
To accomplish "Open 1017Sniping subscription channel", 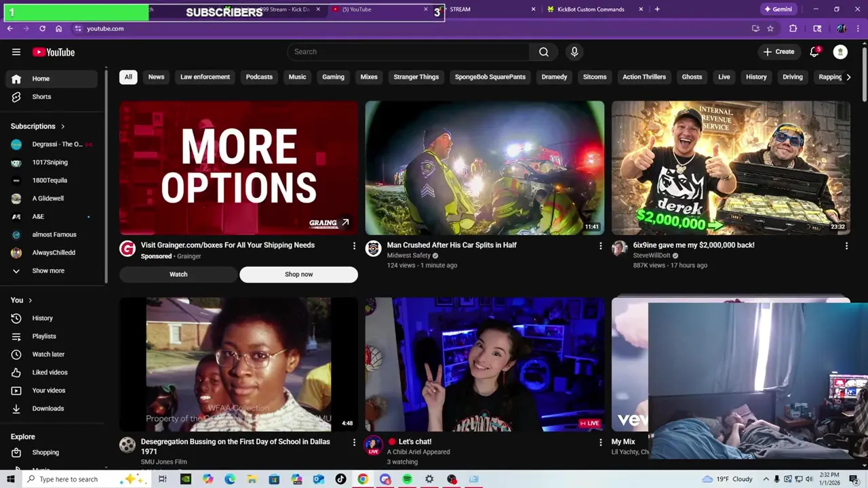I will coord(52,163).
